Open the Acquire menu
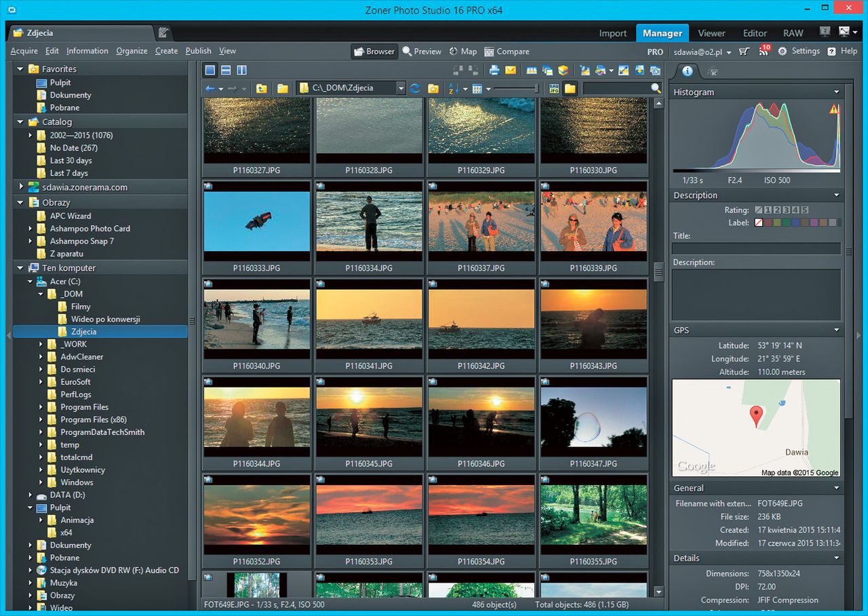The height and width of the screenshot is (616, 868). [x=24, y=51]
